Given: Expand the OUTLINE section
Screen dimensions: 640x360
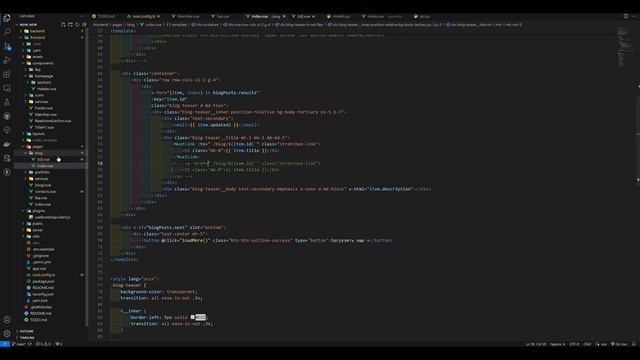Looking at the screenshot, I should pos(27,331).
